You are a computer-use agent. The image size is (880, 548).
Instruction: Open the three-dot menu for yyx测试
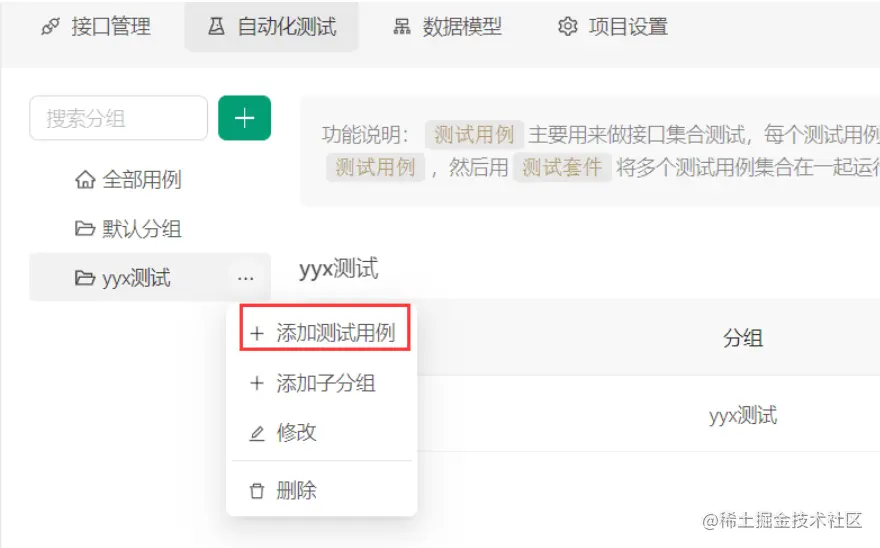pos(245,278)
